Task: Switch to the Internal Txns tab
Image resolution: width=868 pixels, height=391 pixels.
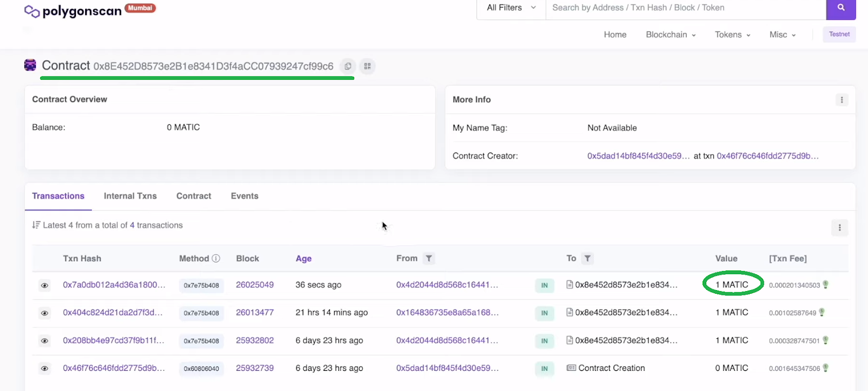Action: click(x=130, y=196)
